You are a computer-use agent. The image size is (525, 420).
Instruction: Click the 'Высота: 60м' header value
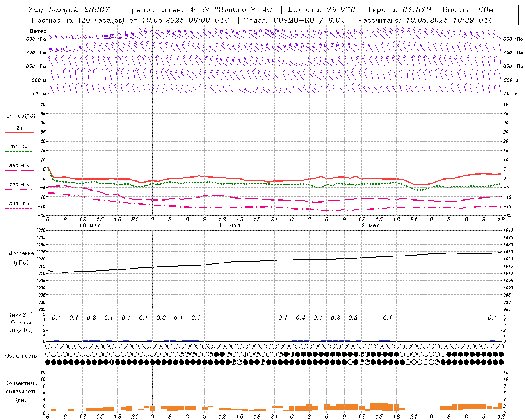(x=468, y=10)
